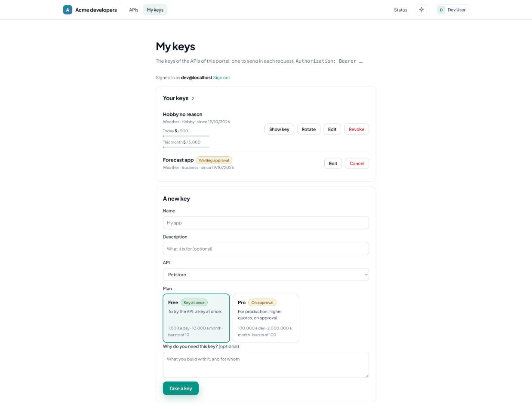Edit the Forecast app key
The width and height of the screenshot is (532, 409).
click(x=333, y=164)
